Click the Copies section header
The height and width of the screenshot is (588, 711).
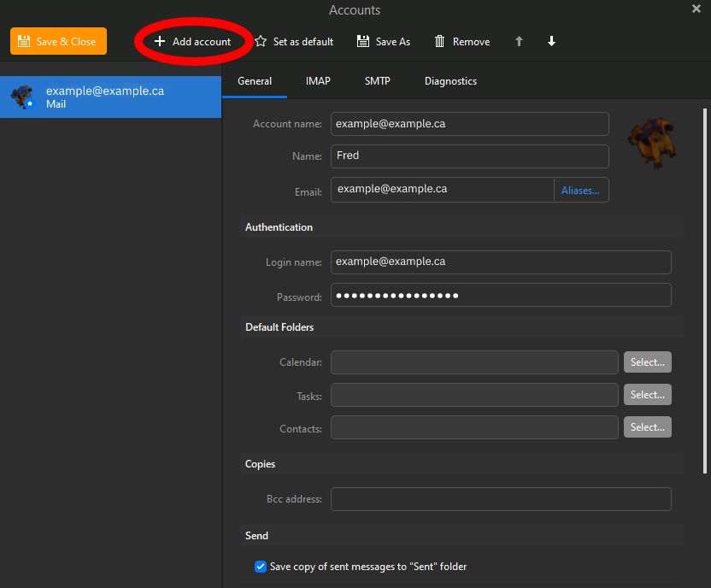[x=462, y=464]
